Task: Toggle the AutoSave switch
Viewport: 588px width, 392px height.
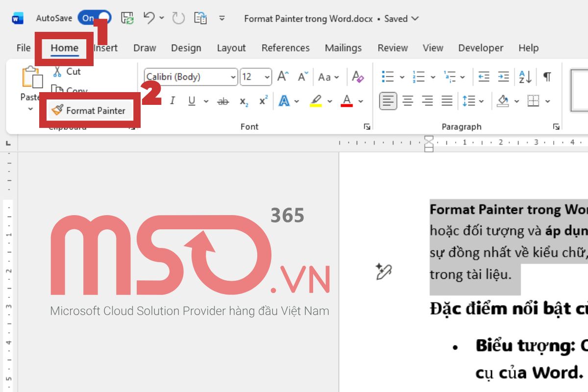Action: [94, 18]
